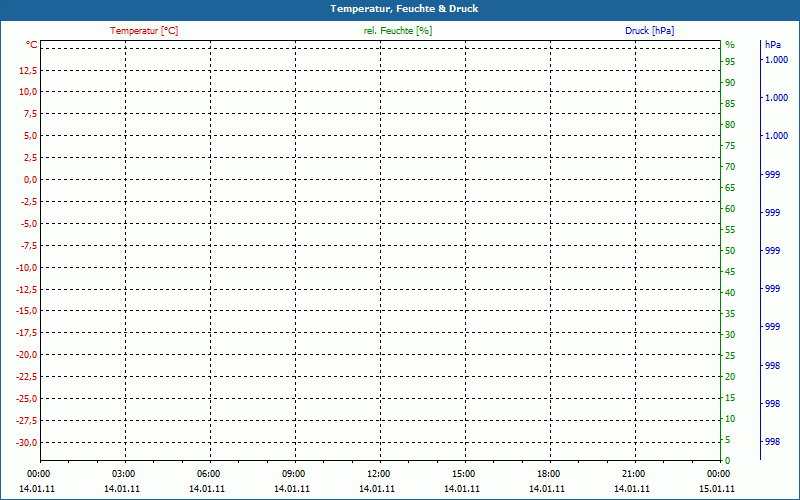Click the -12,5 temperature axis value
Viewport: 800px width, 500px height.
pos(27,289)
